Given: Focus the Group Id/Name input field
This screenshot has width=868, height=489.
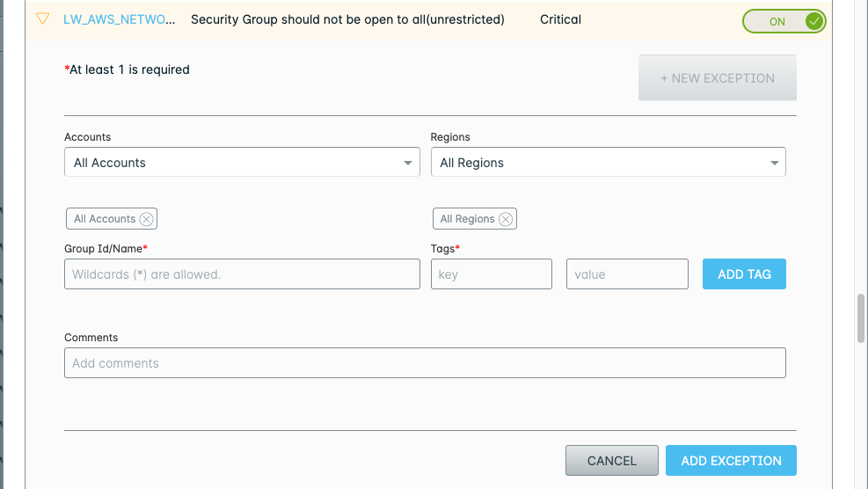Looking at the screenshot, I should (242, 274).
